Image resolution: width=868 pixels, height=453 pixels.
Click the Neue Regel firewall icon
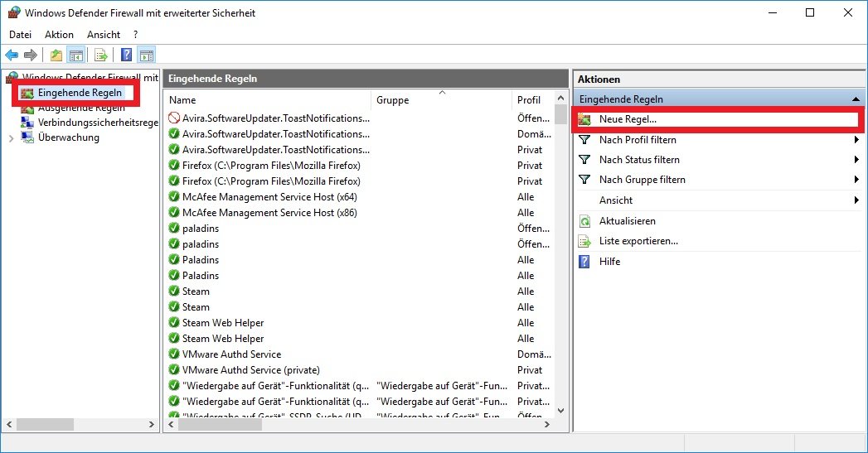click(585, 120)
